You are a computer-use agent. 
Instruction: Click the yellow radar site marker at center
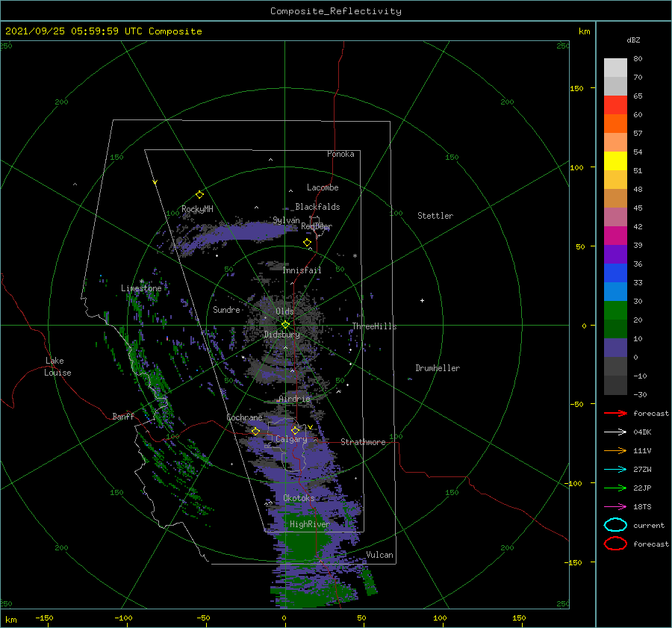pyautogui.click(x=285, y=325)
